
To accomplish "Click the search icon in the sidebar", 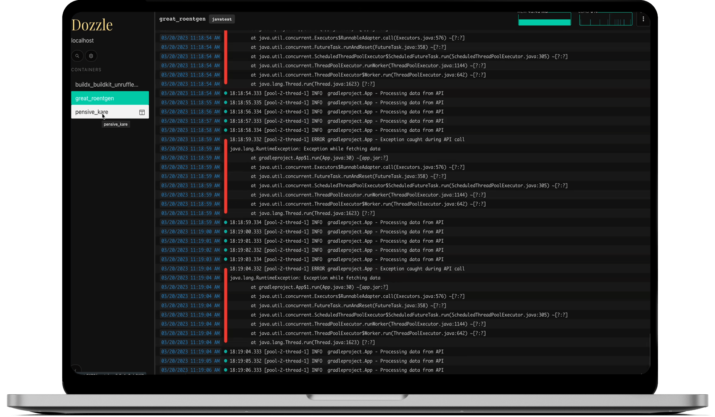I will [x=77, y=57].
